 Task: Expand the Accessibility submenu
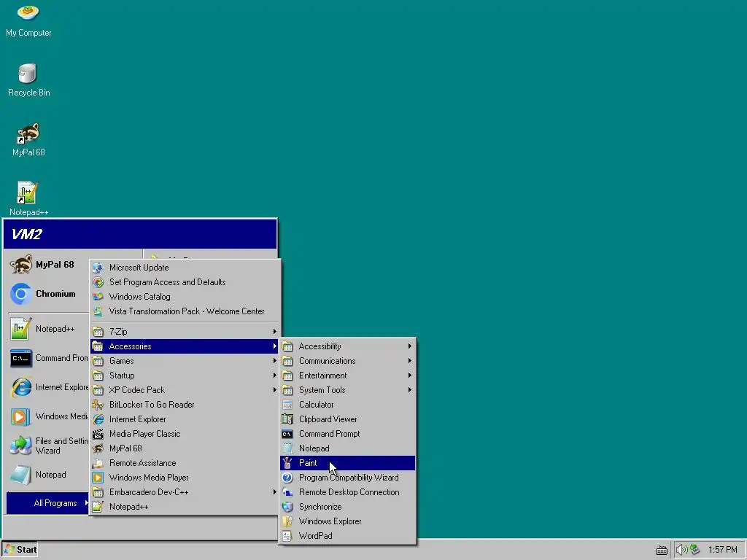click(x=348, y=346)
